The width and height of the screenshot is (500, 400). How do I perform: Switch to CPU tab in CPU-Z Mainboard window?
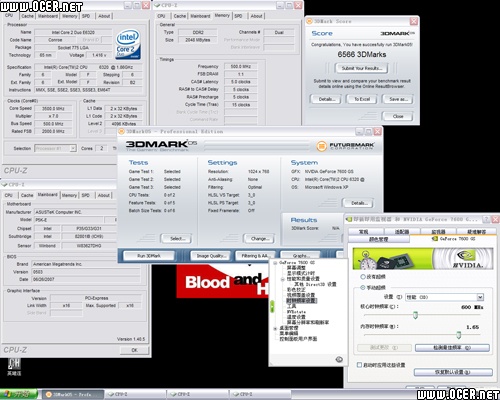(x=9, y=195)
